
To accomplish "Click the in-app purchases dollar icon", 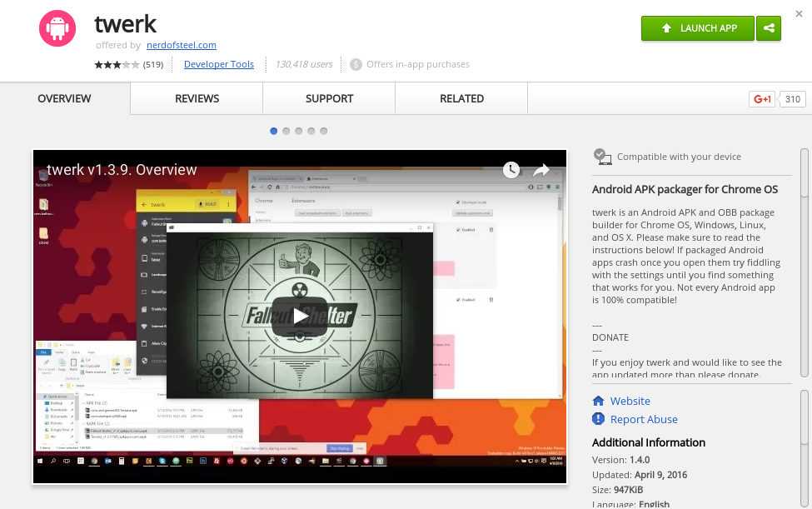I will pyautogui.click(x=356, y=65).
